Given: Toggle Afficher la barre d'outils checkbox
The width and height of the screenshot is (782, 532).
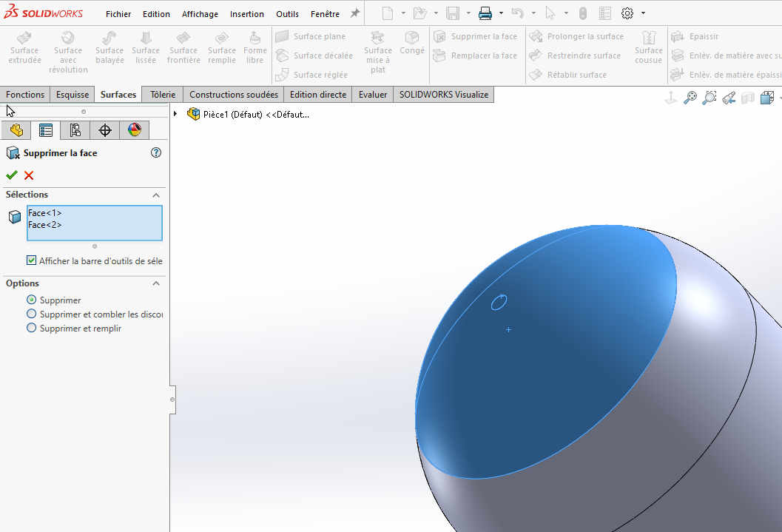Looking at the screenshot, I should (x=31, y=260).
